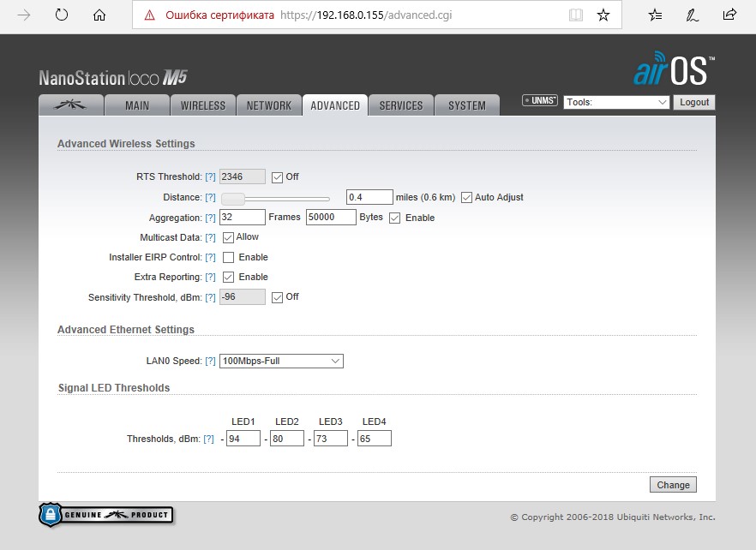This screenshot has width=756, height=550.
Task: Open the LAN0 Speed dropdown
Action: tap(281, 361)
